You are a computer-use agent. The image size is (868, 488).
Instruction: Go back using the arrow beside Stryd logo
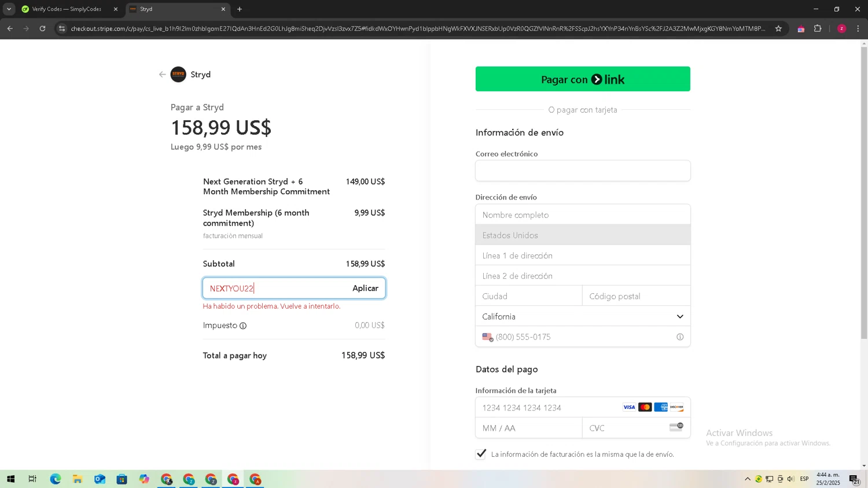pyautogui.click(x=163, y=75)
